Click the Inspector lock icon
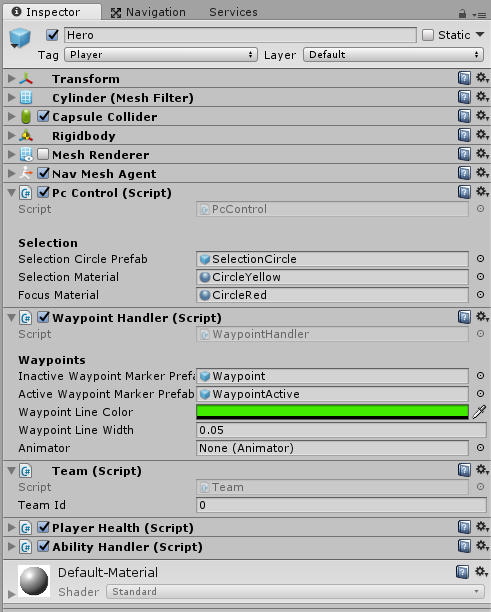491x612 pixels. click(x=462, y=14)
